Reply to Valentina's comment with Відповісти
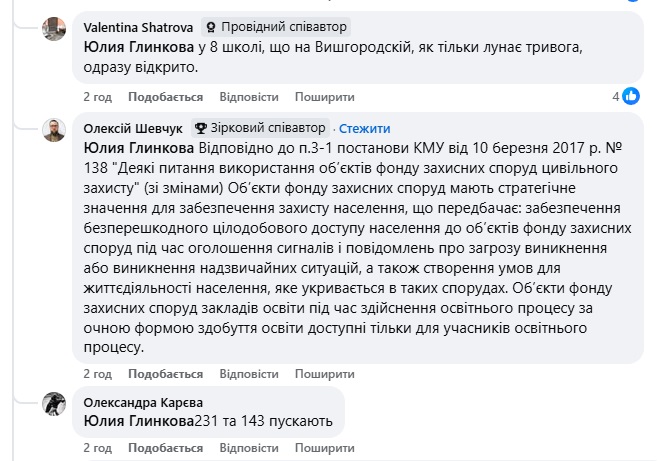666x461 pixels. coord(248,97)
